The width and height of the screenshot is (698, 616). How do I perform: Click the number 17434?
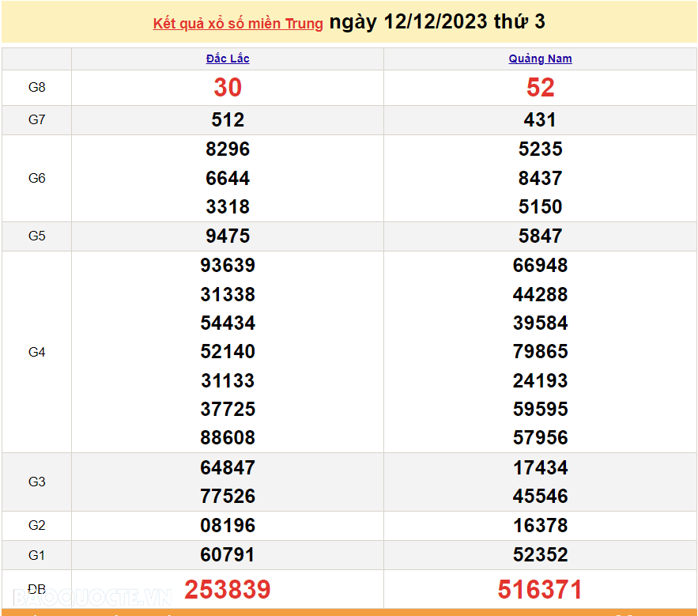point(540,468)
